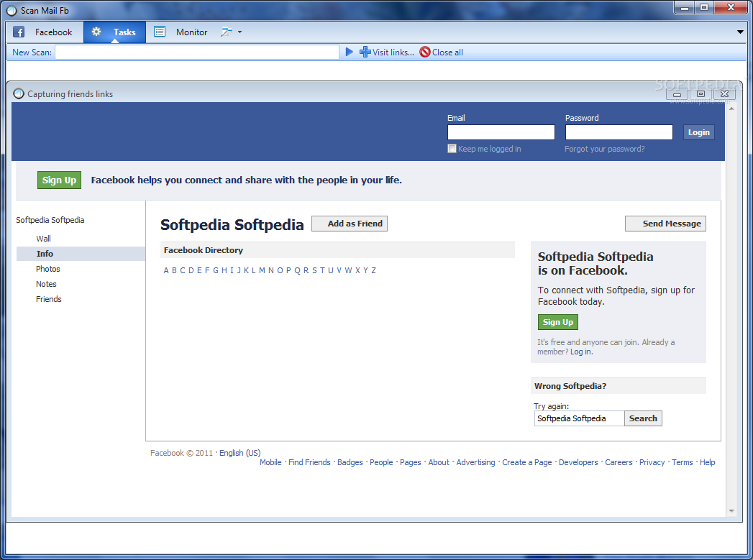
Task: Open directory letter A
Action: [x=166, y=270]
